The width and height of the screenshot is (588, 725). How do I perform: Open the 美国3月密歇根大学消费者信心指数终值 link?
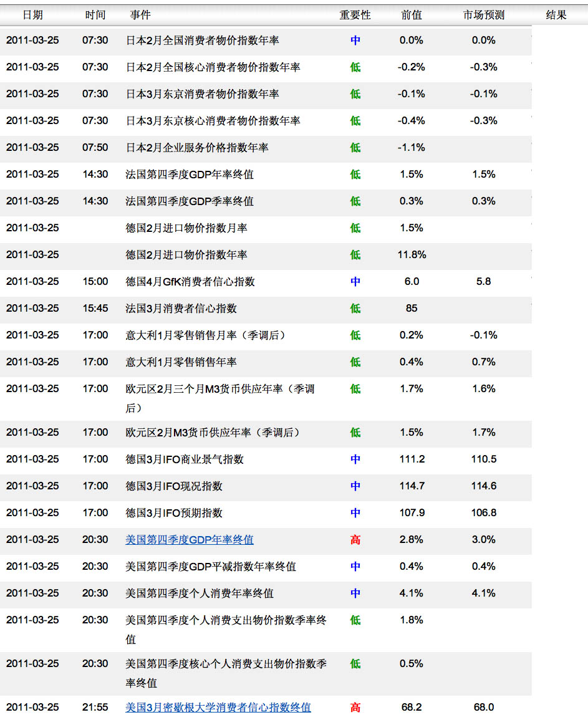(x=218, y=707)
